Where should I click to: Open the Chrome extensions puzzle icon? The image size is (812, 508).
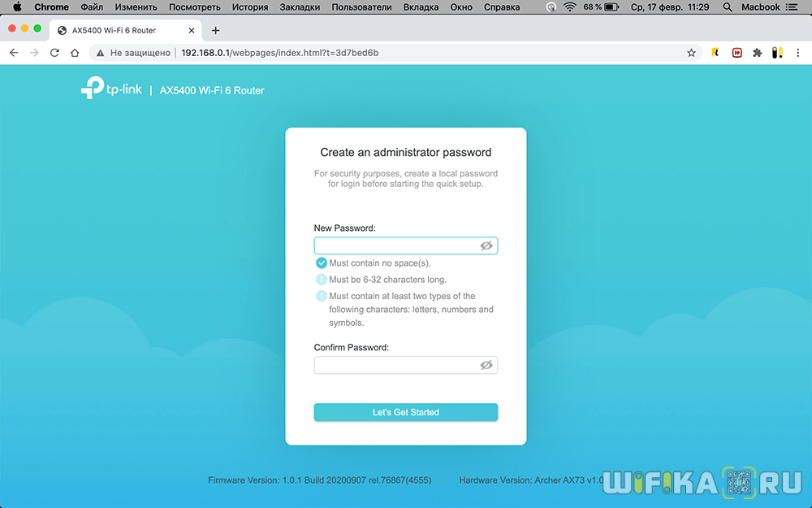(758, 53)
